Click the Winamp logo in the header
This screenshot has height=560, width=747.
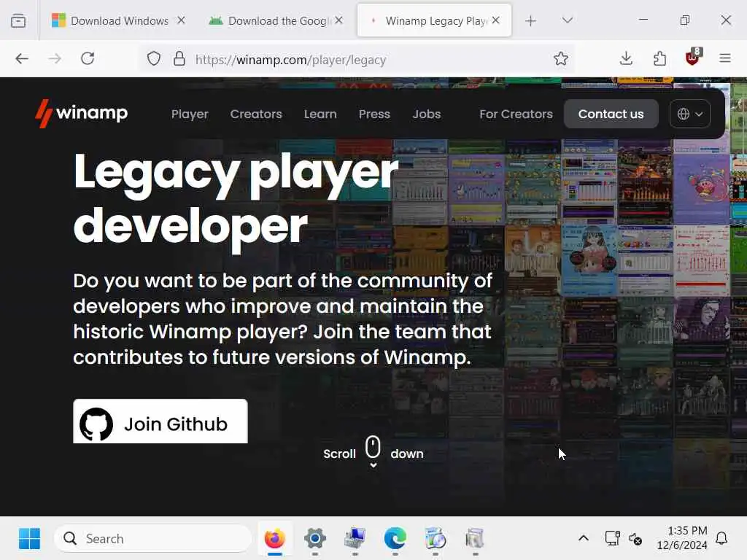(x=82, y=113)
